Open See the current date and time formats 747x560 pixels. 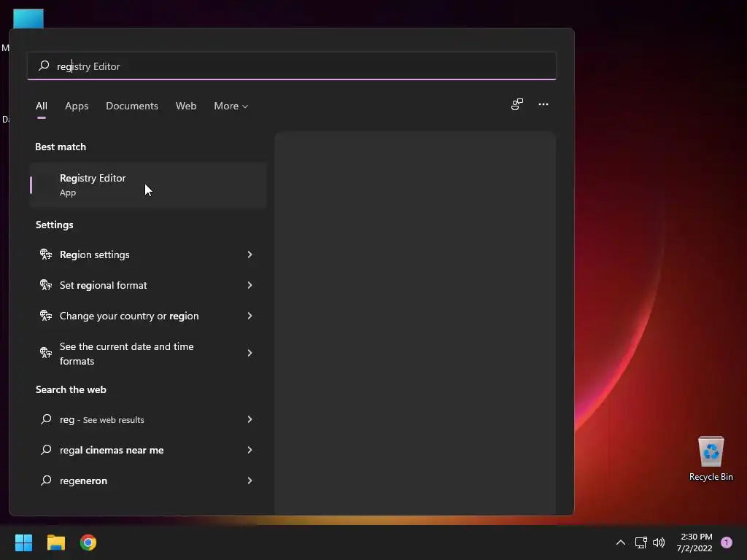pos(148,354)
